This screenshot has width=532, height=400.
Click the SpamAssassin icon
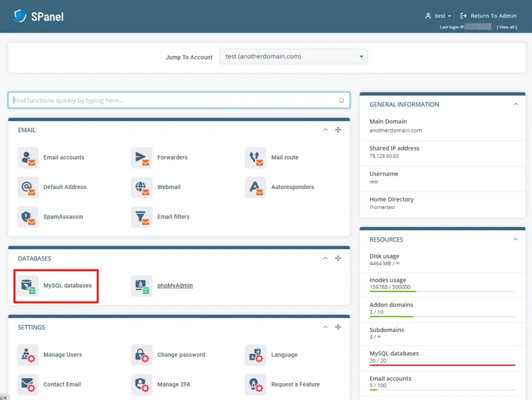point(28,217)
